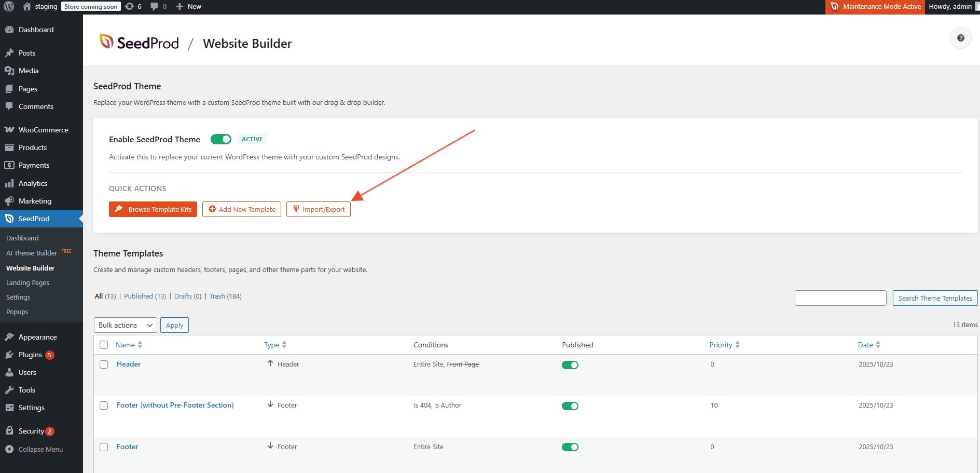Open Landing Pages in SeedProd submenu

click(x=27, y=282)
